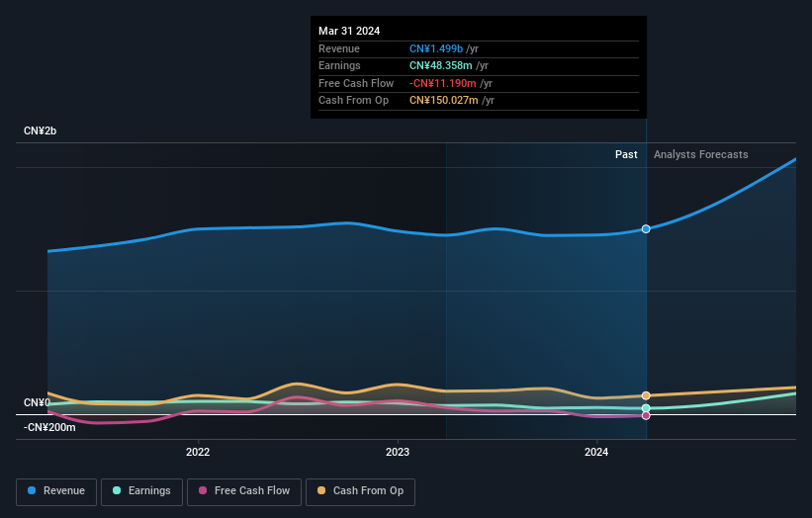The image size is (812, 518).
Task: Click the CN¥2b y-axis label
Action: pyautogui.click(x=40, y=130)
